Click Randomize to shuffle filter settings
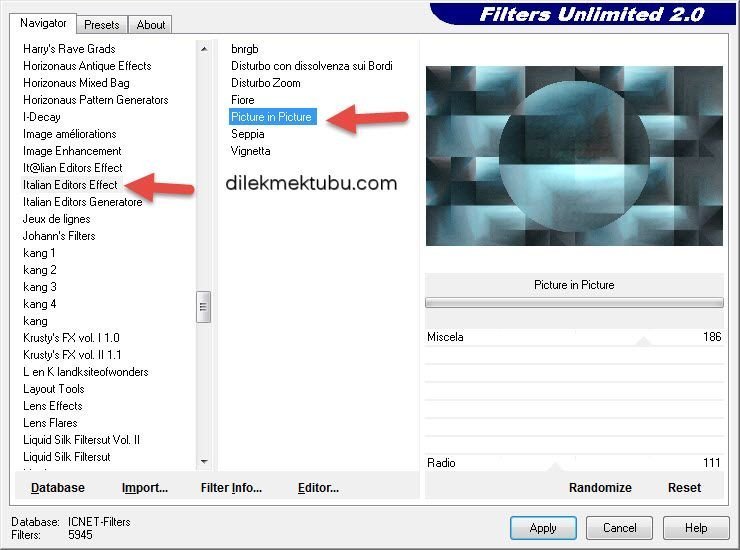740x550 pixels. click(600, 488)
